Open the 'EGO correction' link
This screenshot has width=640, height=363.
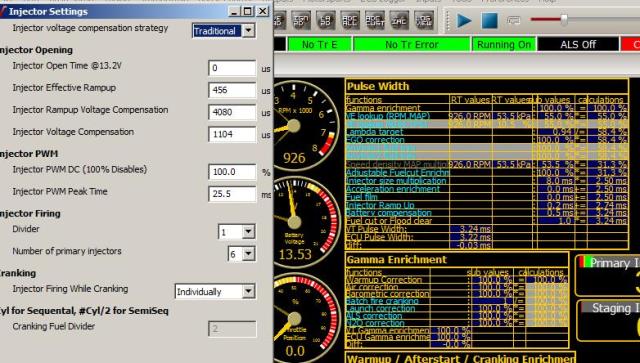pos(375,140)
